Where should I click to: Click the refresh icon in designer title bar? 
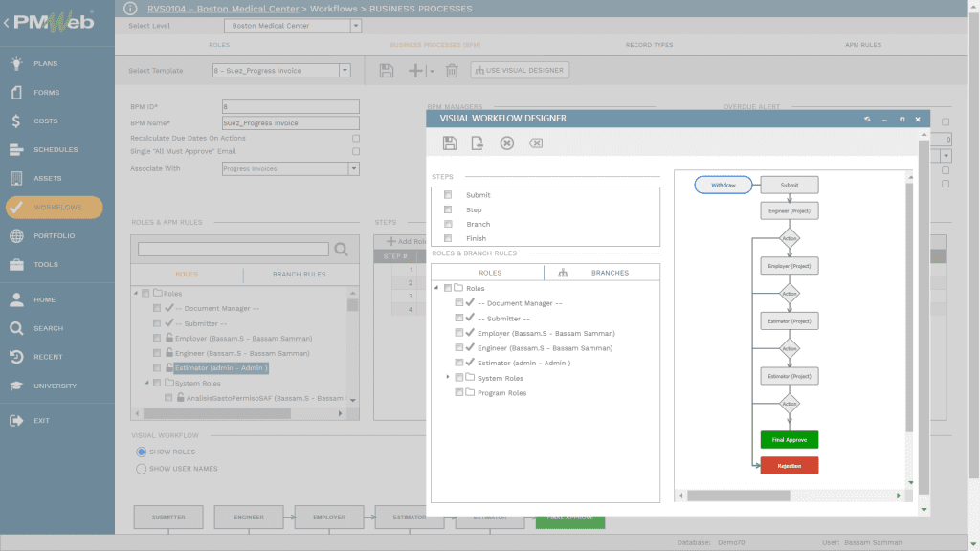click(867, 119)
